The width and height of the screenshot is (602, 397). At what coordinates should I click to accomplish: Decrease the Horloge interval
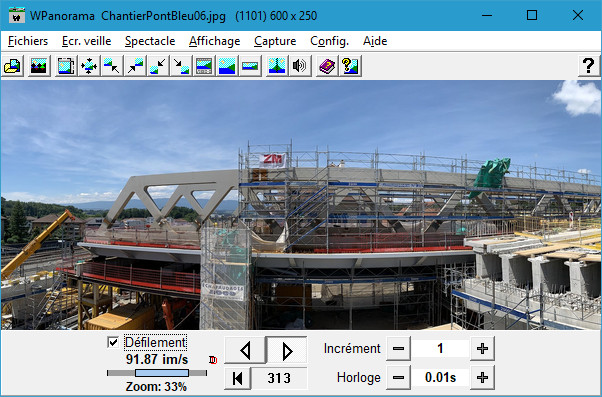(x=399, y=377)
